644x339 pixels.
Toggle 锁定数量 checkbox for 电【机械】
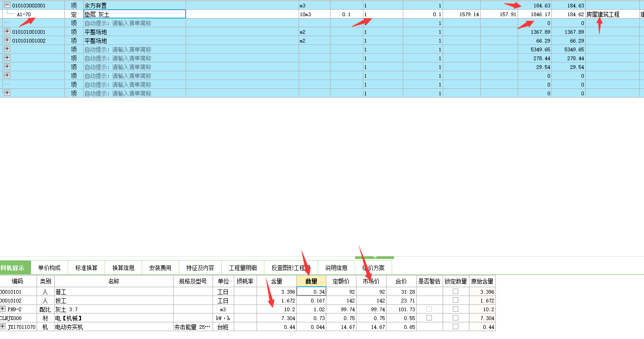[456, 318]
